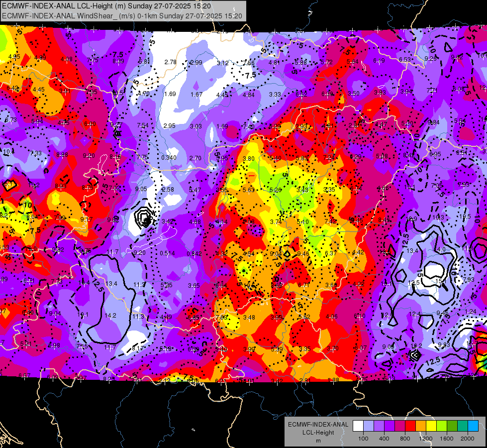
Task: Click the legend tick label 800
Action: click(405, 439)
